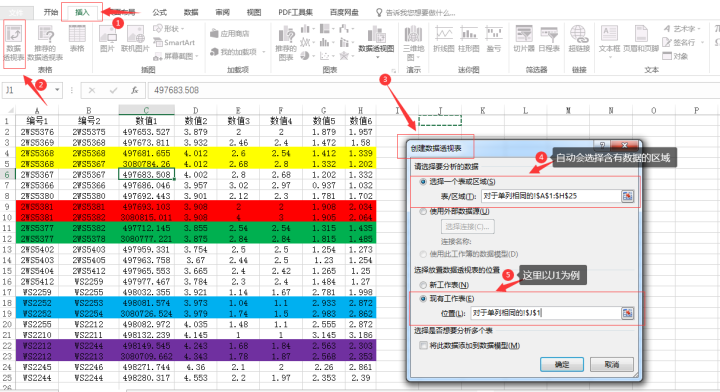Viewport: 720px width, 392px height.
Task: Open the 应用商店 app store
Action: click(x=230, y=34)
